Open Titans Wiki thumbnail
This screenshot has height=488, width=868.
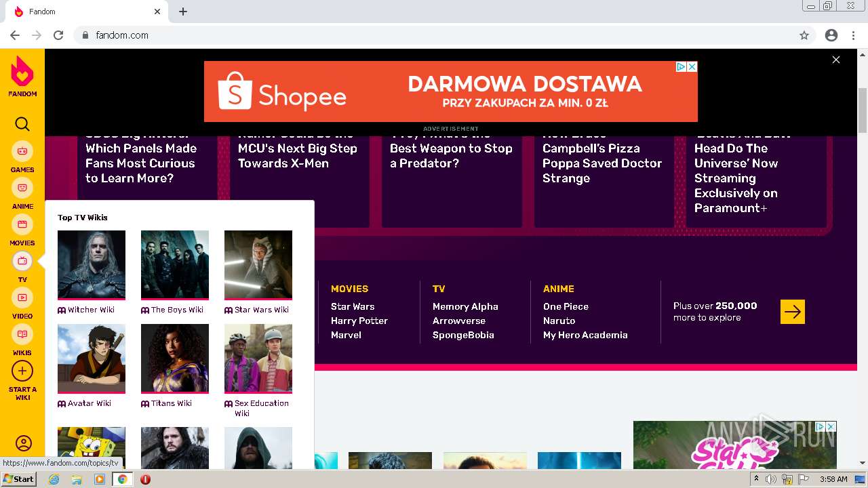point(175,358)
